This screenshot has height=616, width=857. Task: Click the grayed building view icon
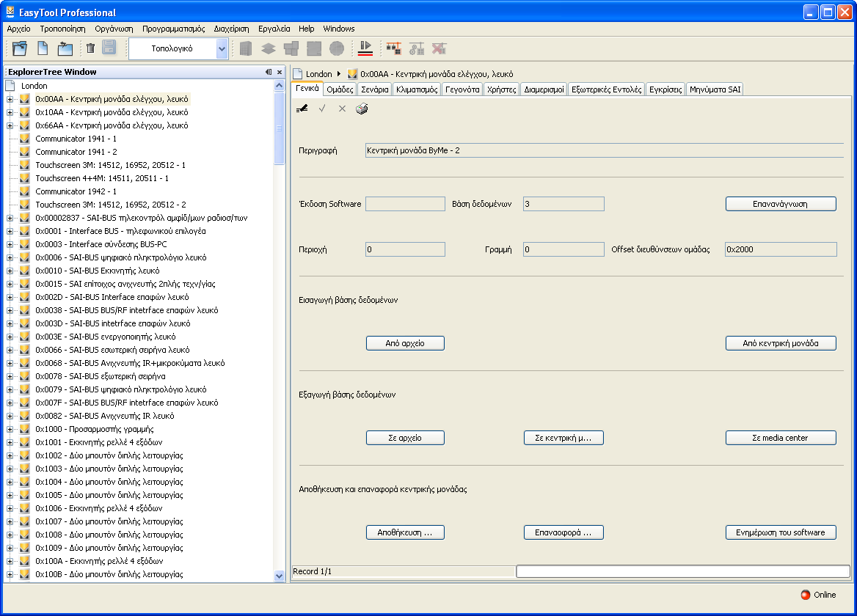(246, 48)
